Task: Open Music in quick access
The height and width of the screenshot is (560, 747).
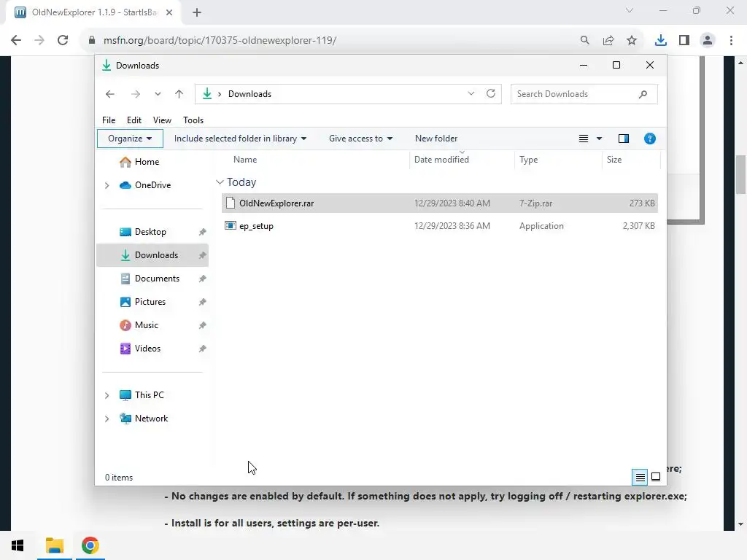Action: coord(146,325)
